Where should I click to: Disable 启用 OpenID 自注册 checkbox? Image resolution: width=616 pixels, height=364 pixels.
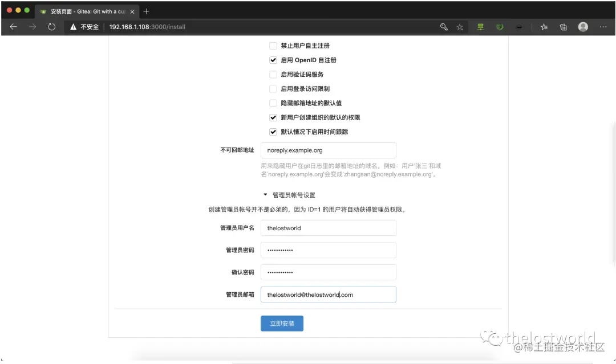point(274,60)
